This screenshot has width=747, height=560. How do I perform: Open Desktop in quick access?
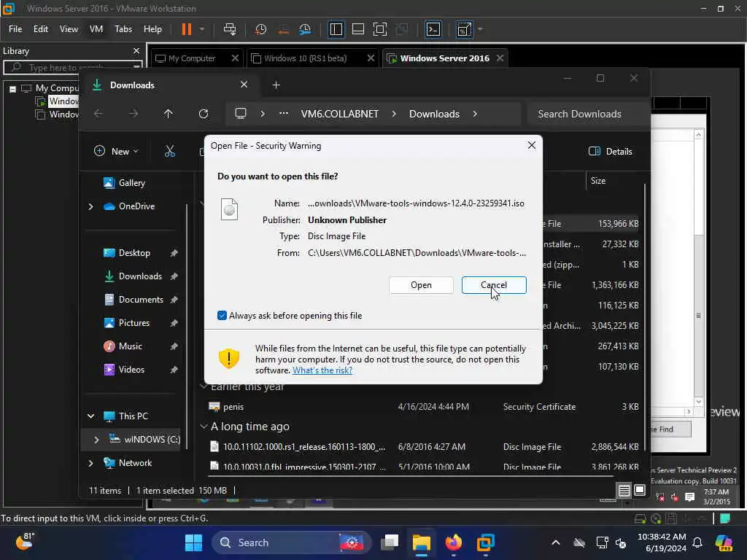pyautogui.click(x=134, y=253)
